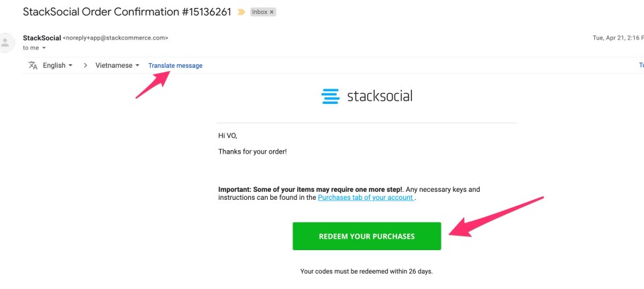Click the Inbox label tag
This screenshot has width=644, height=289.
click(260, 12)
